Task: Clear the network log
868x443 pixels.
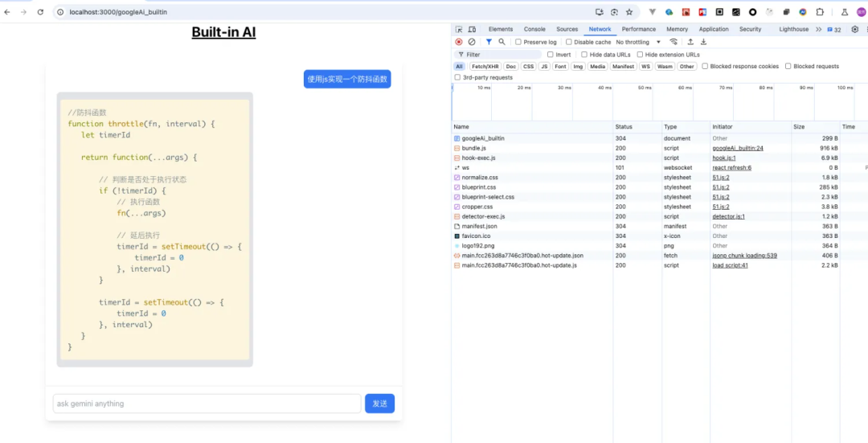Action: point(472,42)
